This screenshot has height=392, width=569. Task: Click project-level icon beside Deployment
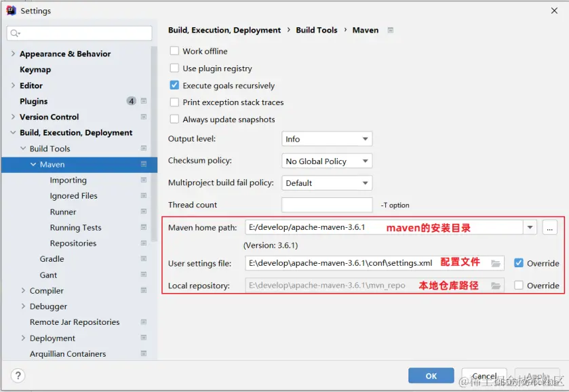(x=144, y=338)
